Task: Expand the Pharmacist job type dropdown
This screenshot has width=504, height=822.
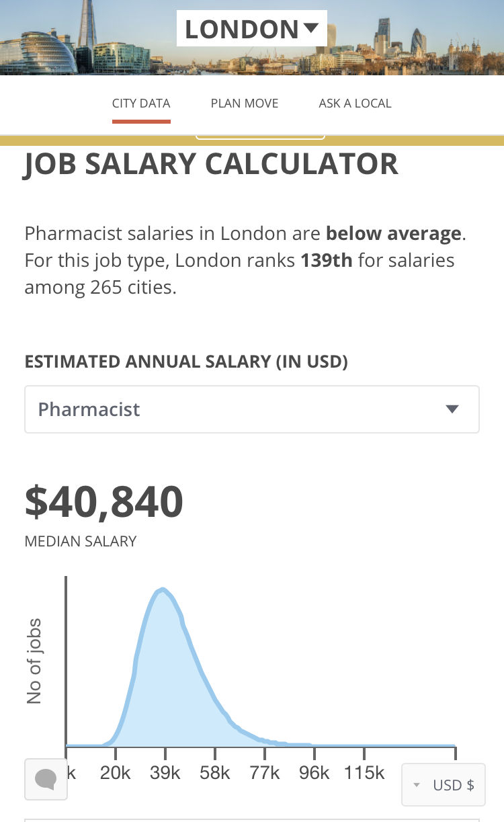Action: pyautogui.click(x=251, y=409)
